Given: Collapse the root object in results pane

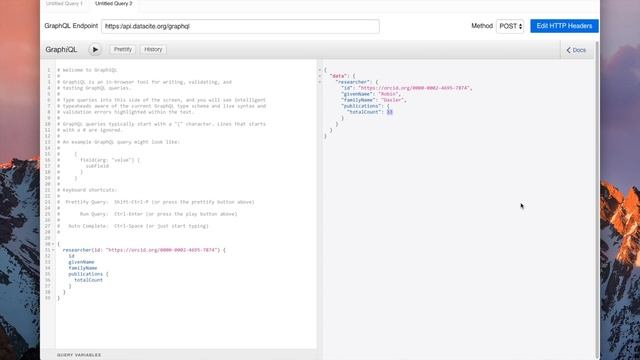Looking at the screenshot, I should [320, 70].
